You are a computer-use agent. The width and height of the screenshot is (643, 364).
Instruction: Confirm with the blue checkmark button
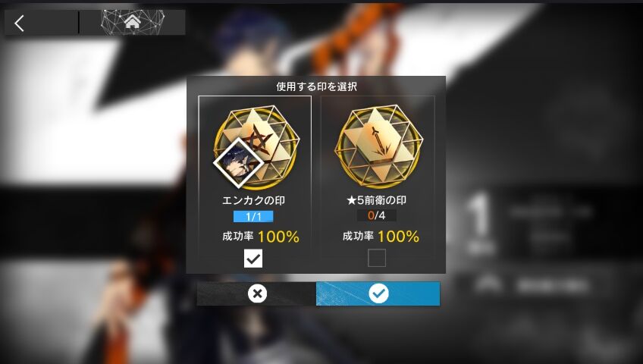378,293
